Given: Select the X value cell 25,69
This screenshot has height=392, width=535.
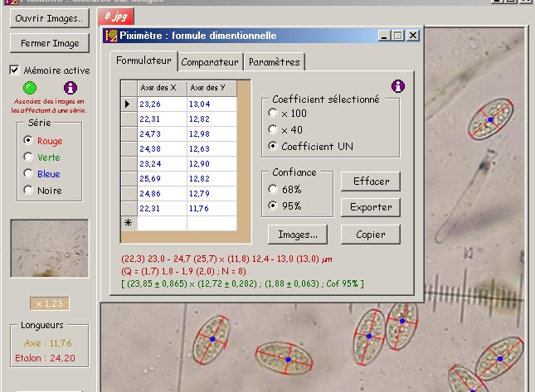Looking at the screenshot, I should click(x=162, y=179).
